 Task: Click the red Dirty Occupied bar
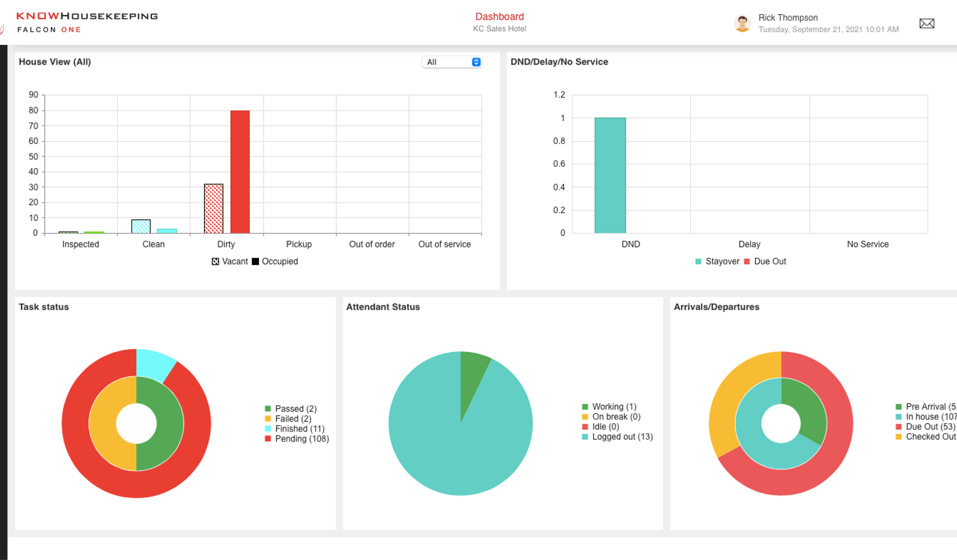point(240,172)
